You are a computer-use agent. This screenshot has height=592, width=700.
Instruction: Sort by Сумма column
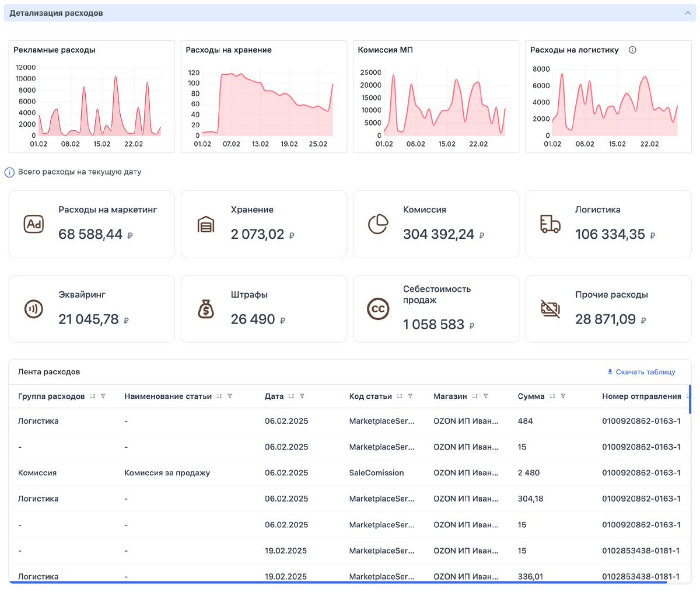coord(552,396)
